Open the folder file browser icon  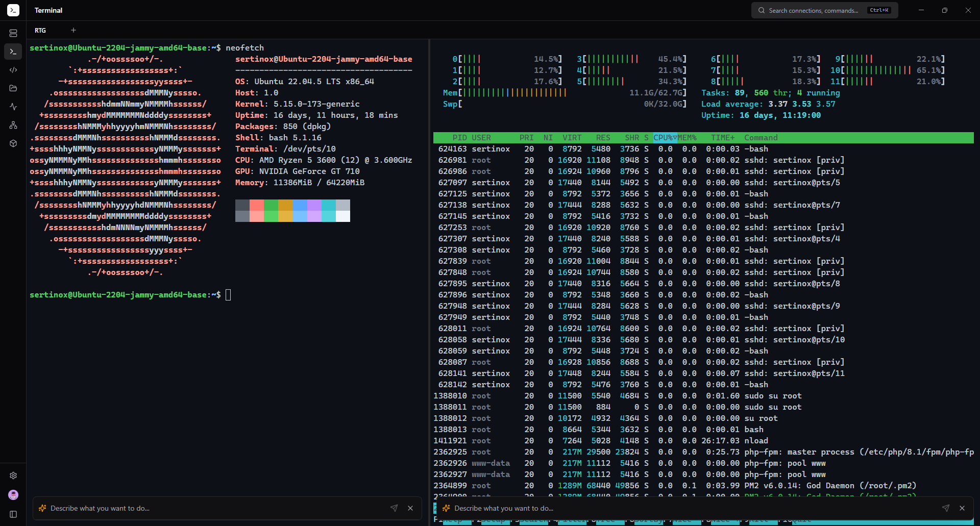[13, 88]
